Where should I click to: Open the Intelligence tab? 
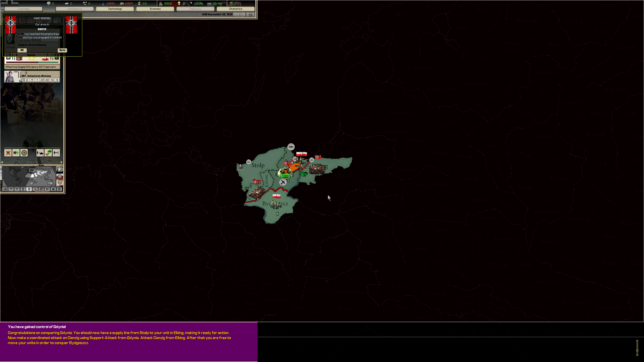(75, 9)
